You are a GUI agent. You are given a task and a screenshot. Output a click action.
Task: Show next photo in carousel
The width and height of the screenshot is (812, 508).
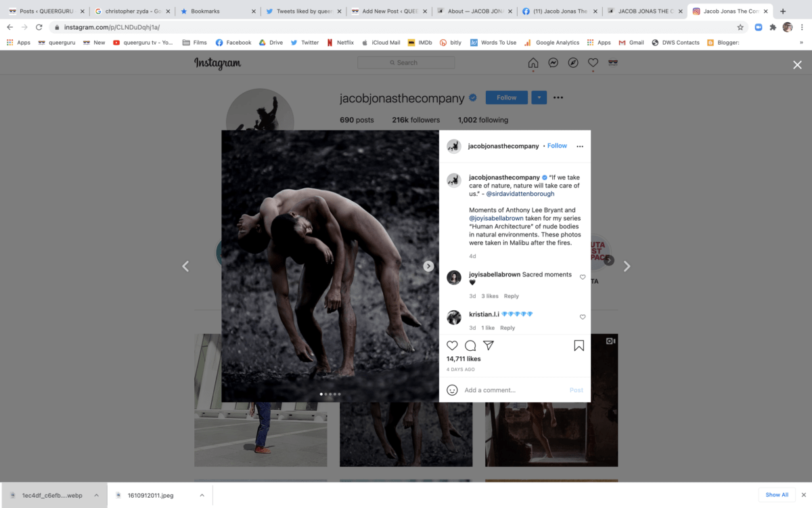coord(428,266)
